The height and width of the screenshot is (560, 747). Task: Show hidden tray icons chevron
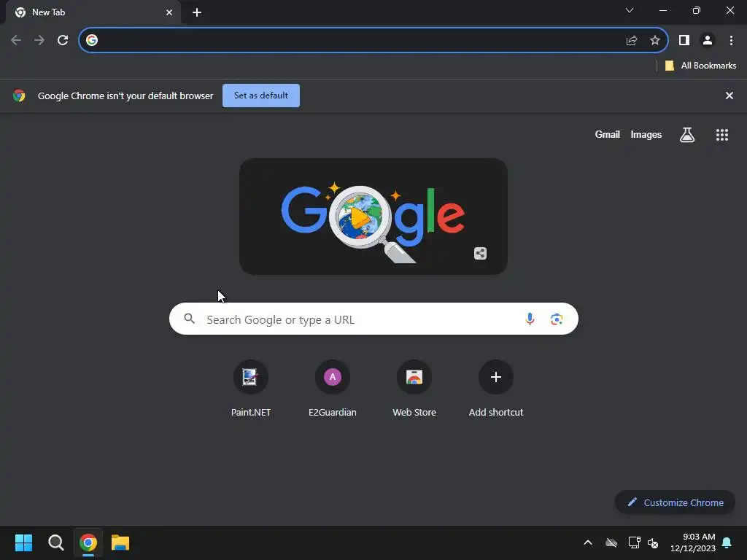[588, 542]
